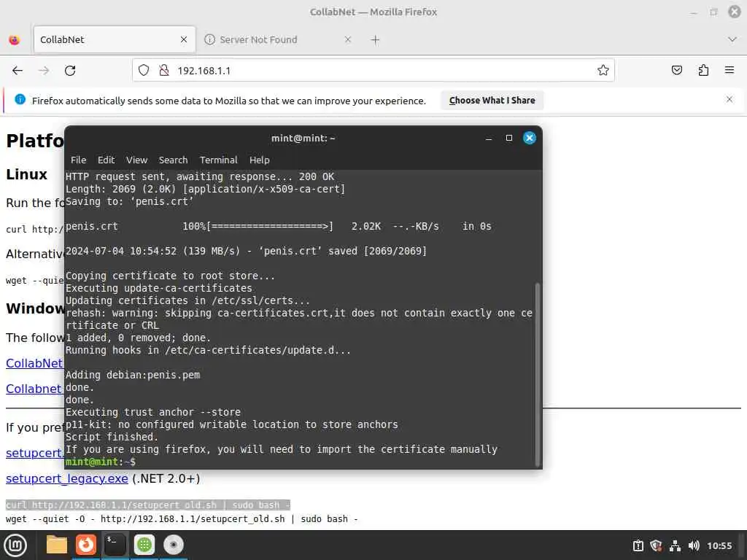Reload the current page
Screen dimensions: 747x560
point(70,71)
